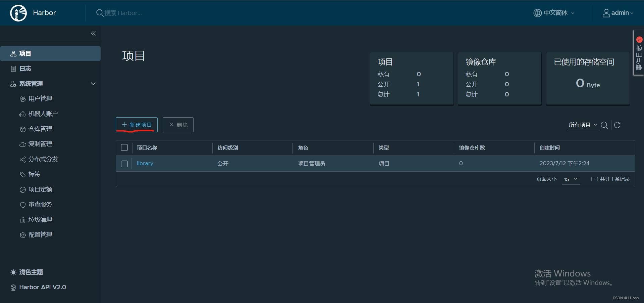Collapse the 系统管理 section chevron
This screenshot has width=644, height=303.
93,84
